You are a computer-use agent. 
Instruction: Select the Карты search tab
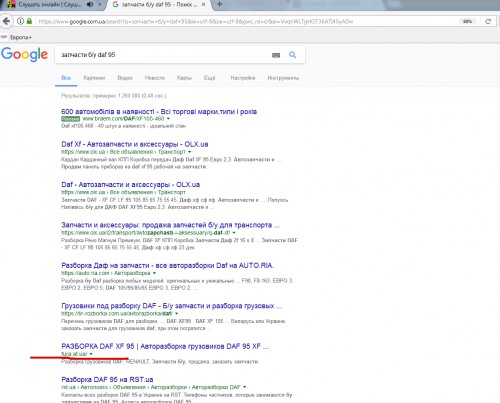(184, 78)
